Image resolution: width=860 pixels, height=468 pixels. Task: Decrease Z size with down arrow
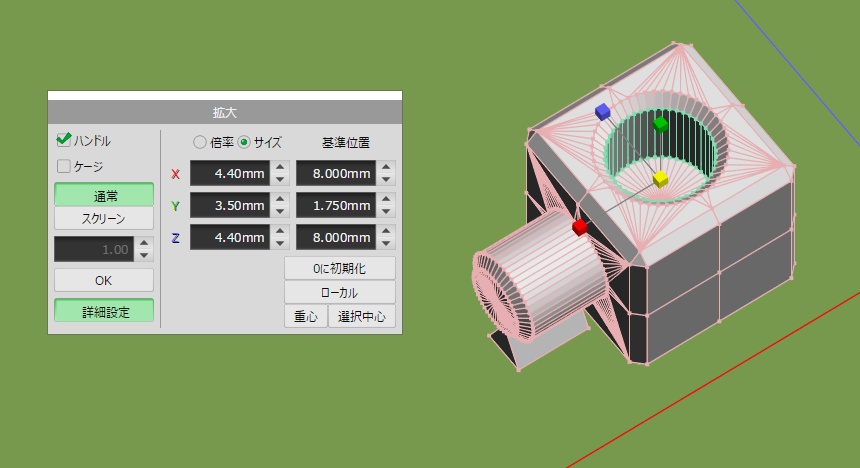[280, 243]
